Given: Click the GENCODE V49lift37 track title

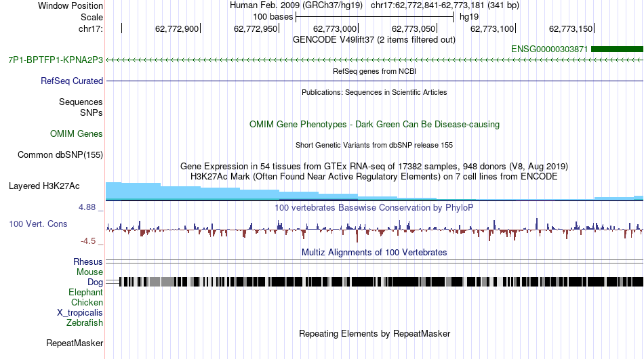Looking at the screenshot, I should pos(374,40).
